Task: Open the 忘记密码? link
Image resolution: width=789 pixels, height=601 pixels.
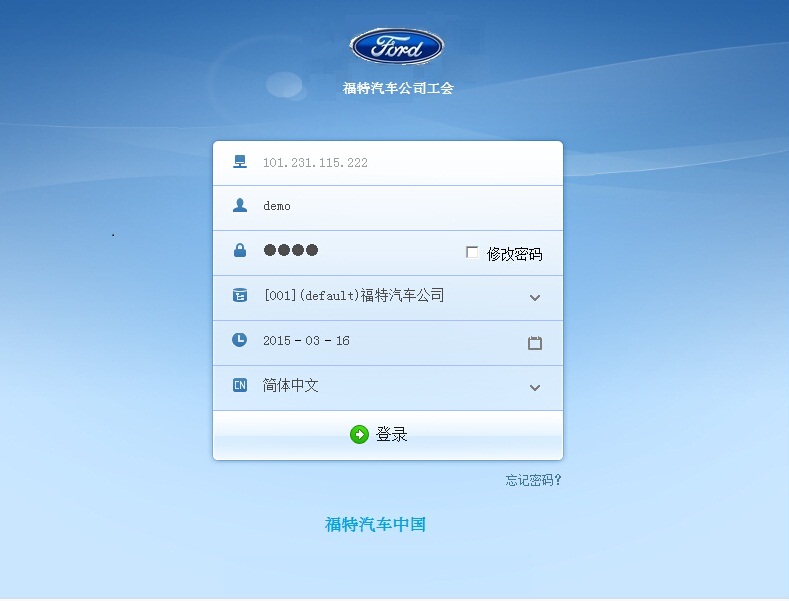Action: pyautogui.click(x=533, y=480)
